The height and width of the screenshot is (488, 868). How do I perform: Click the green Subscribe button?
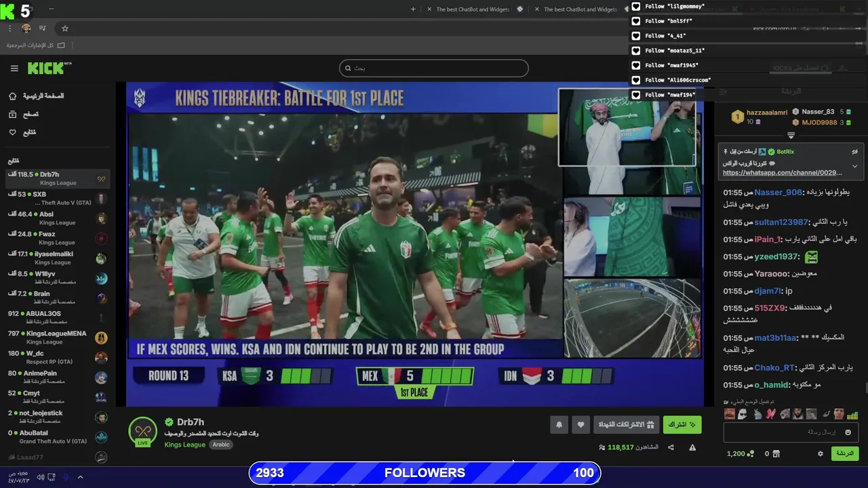coord(682,424)
